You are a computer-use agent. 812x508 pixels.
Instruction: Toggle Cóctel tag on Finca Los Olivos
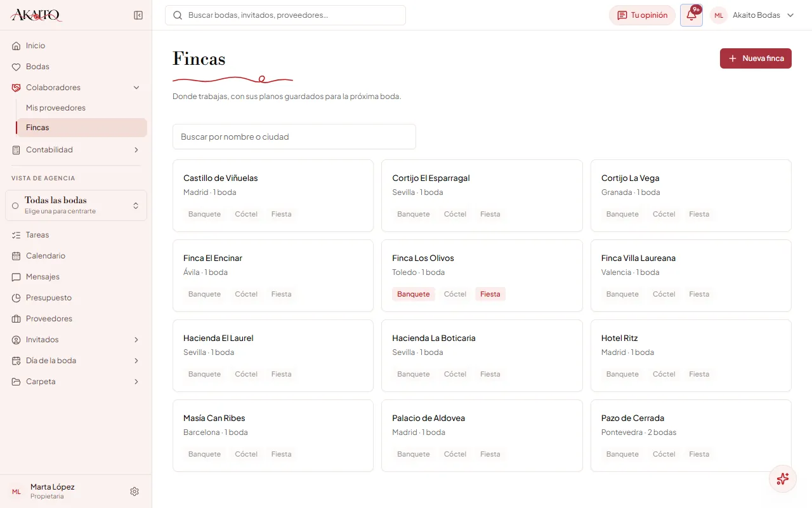click(455, 294)
